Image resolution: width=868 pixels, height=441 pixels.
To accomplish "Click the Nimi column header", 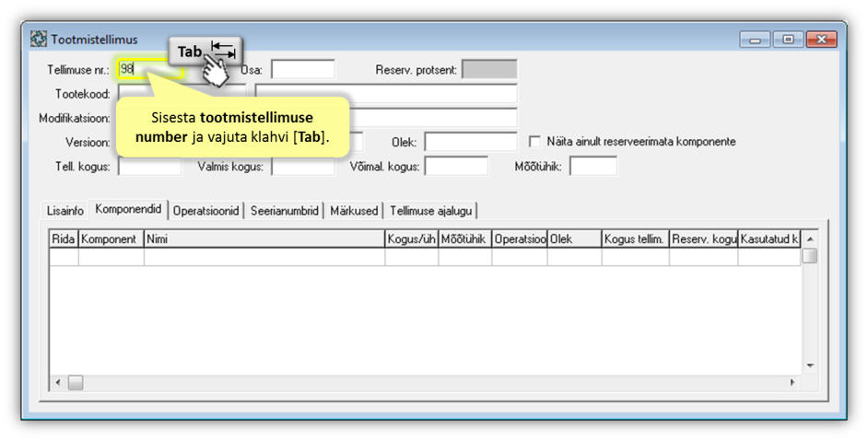I will tap(264, 239).
